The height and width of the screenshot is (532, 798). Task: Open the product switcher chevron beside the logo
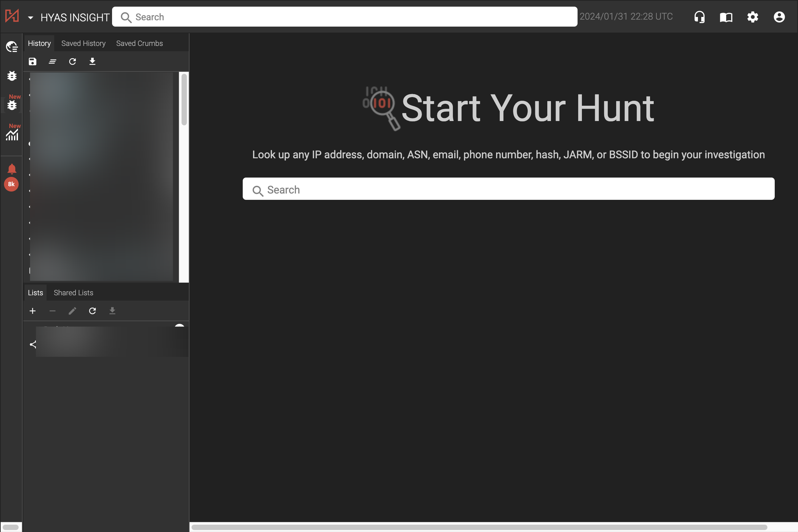[x=31, y=17]
